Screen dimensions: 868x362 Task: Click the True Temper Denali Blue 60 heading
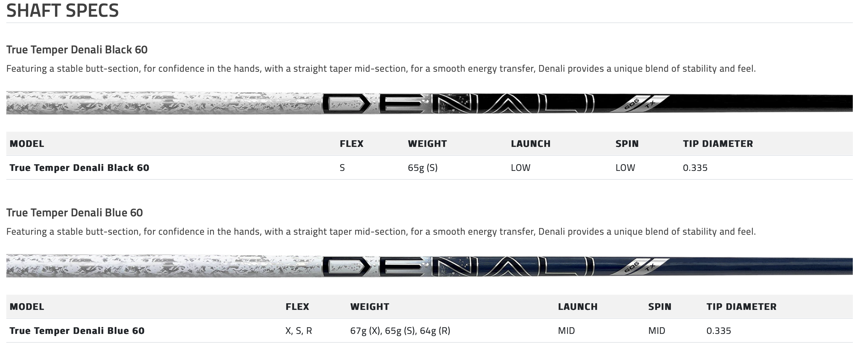tap(75, 213)
